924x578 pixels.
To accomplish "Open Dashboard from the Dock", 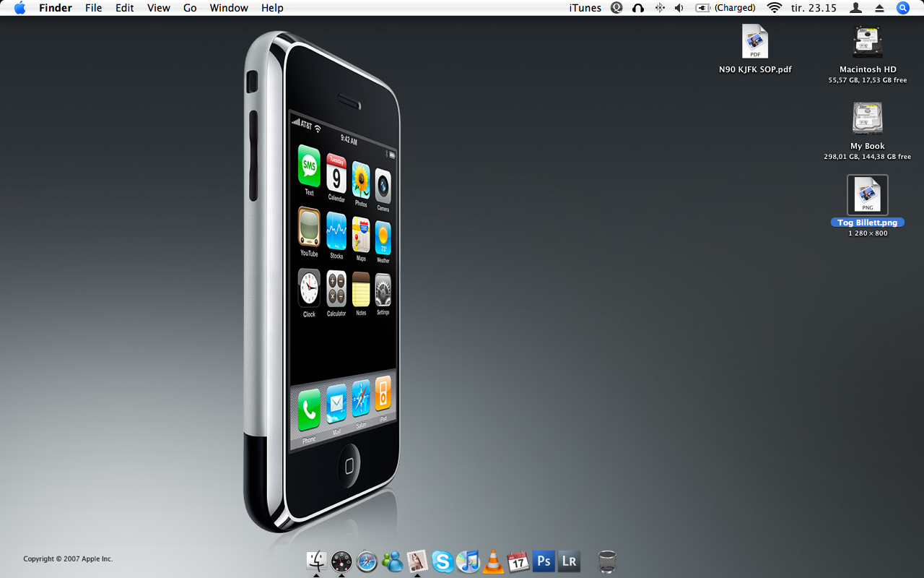I will click(341, 561).
